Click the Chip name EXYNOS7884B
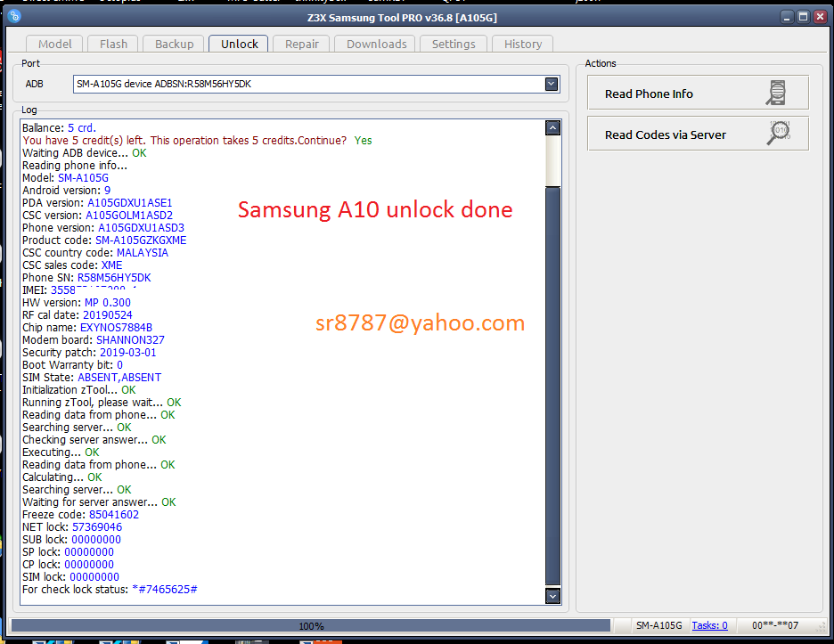The height and width of the screenshot is (644, 834). pyautogui.click(x=116, y=328)
